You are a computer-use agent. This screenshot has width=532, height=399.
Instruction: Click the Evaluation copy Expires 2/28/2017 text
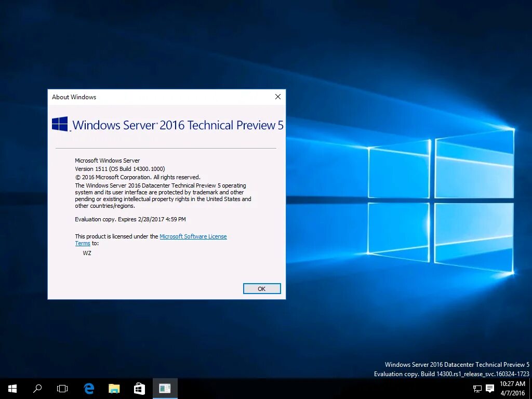click(x=130, y=219)
